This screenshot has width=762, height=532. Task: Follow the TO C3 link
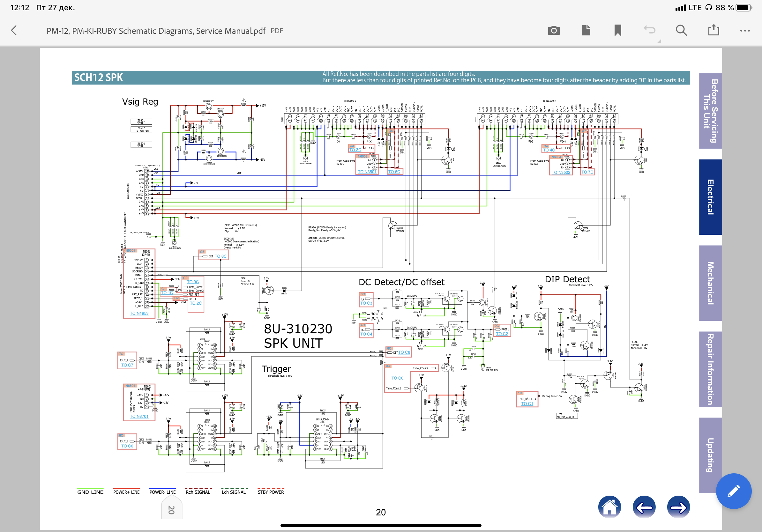(366, 303)
